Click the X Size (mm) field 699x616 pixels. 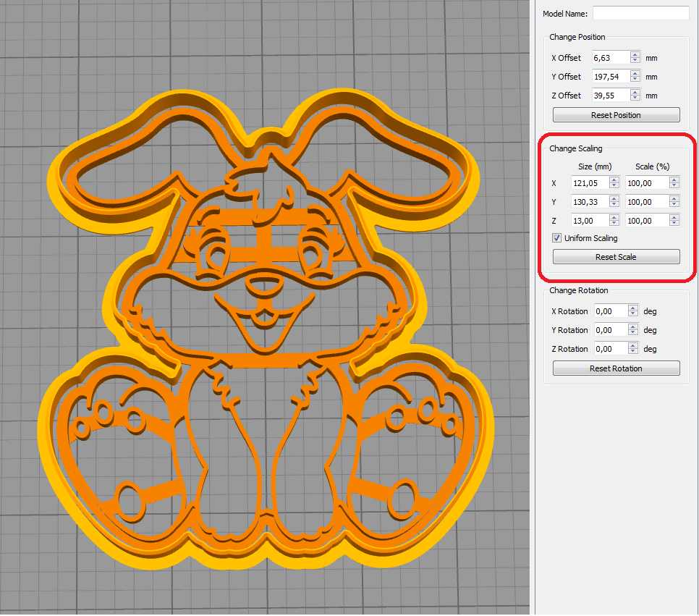pos(590,183)
